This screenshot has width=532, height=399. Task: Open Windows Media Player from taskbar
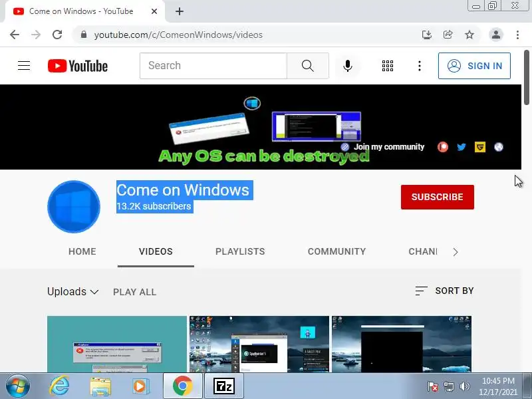[x=141, y=386]
